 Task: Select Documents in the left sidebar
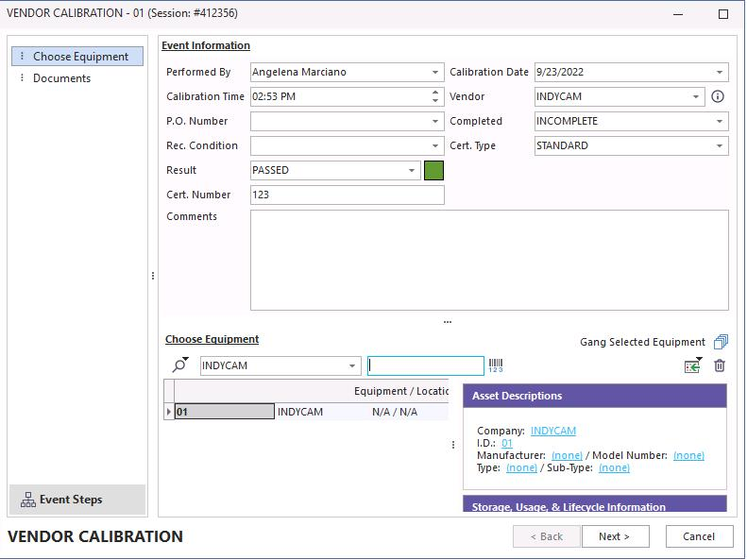(61, 78)
